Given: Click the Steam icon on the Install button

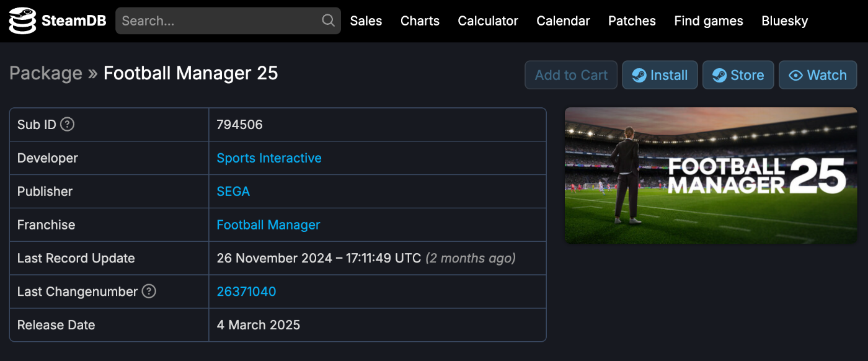Looking at the screenshot, I should (x=639, y=75).
